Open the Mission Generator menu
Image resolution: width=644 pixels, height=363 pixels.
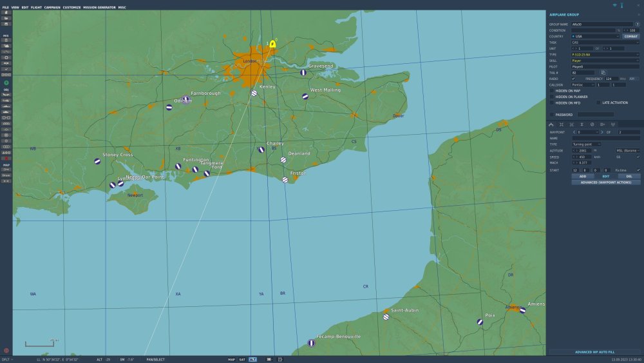coord(99,7)
